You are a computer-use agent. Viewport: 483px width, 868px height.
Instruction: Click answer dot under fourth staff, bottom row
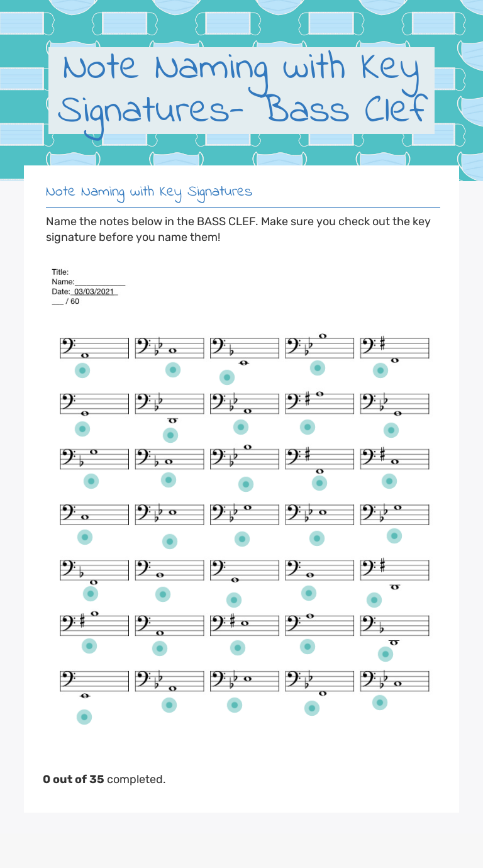311,708
